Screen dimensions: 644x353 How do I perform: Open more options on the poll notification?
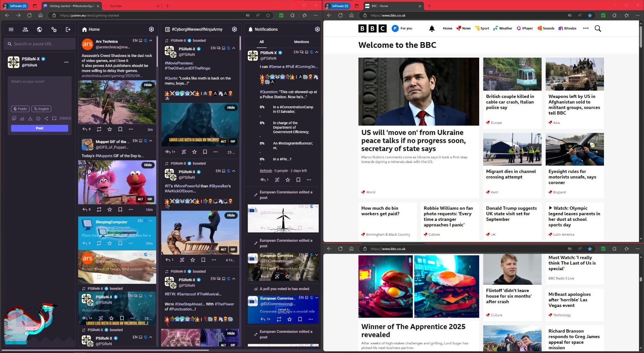coord(309,179)
